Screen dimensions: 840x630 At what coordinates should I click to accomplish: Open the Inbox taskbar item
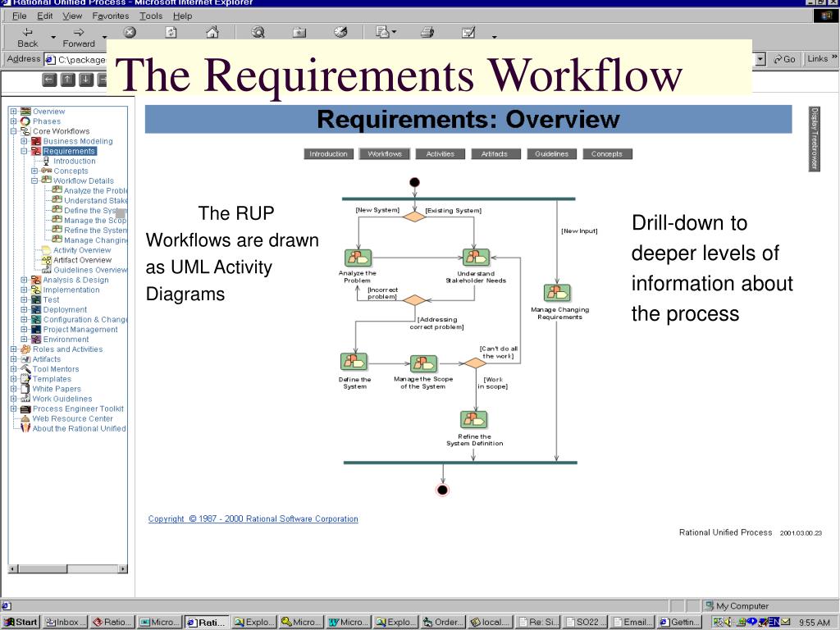click(65, 622)
